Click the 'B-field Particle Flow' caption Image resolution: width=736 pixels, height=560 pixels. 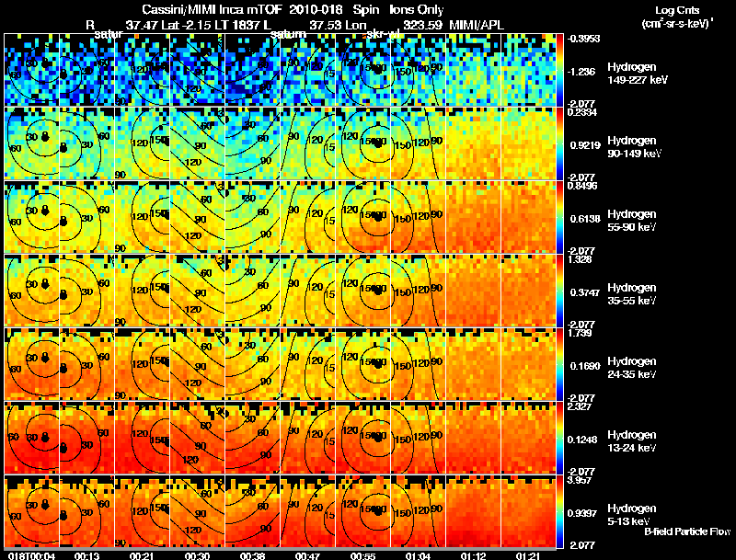pyautogui.click(x=687, y=531)
